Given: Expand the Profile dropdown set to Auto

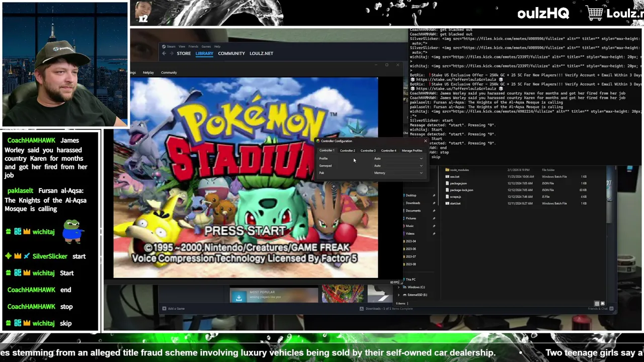Looking at the screenshot, I should coord(398,158).
